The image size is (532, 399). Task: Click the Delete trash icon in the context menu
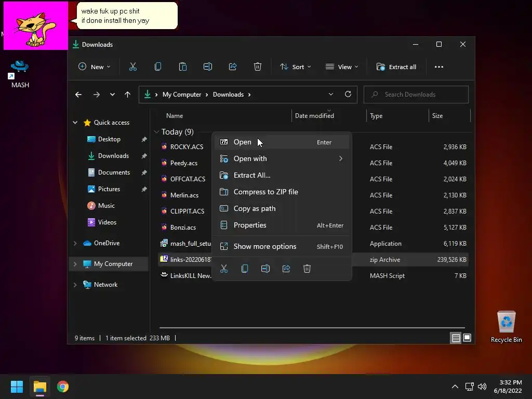[307, 269]
